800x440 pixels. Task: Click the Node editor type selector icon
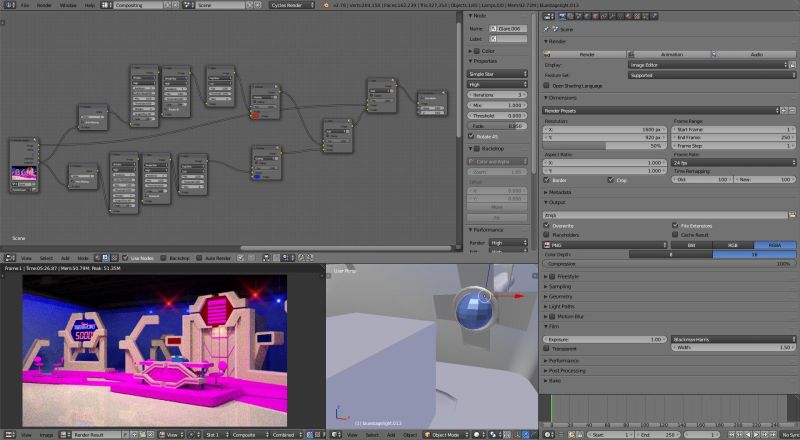(x=9, y=258)
